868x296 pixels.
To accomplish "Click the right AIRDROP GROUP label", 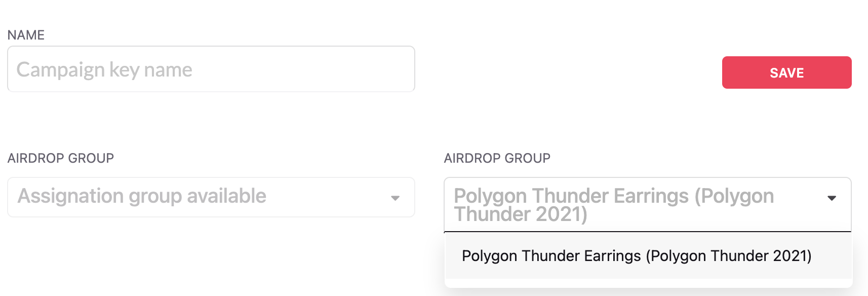I will coord(497,158).
